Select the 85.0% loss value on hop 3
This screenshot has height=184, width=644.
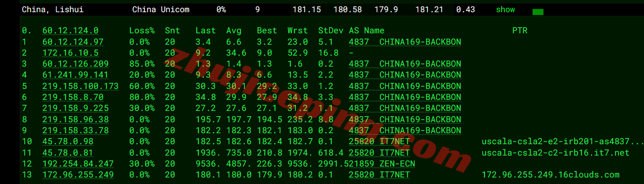(x=142, y=64)
